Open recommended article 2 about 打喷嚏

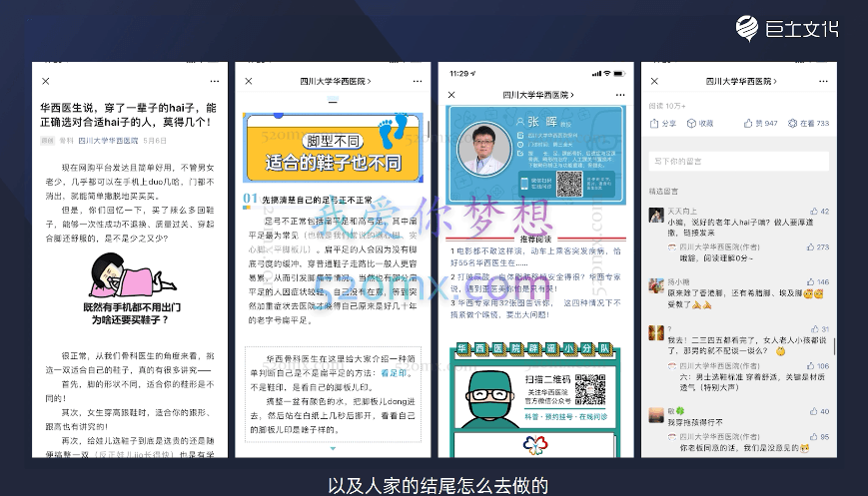pos(535,282)
